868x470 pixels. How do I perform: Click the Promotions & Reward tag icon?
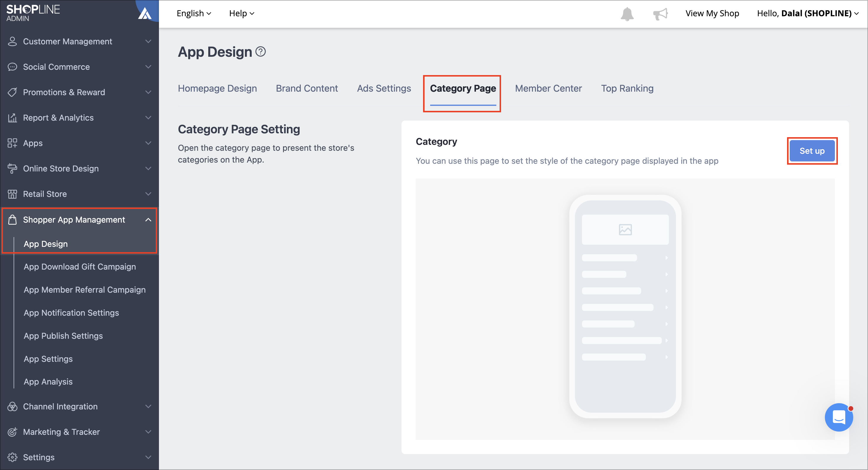(12, 92)
